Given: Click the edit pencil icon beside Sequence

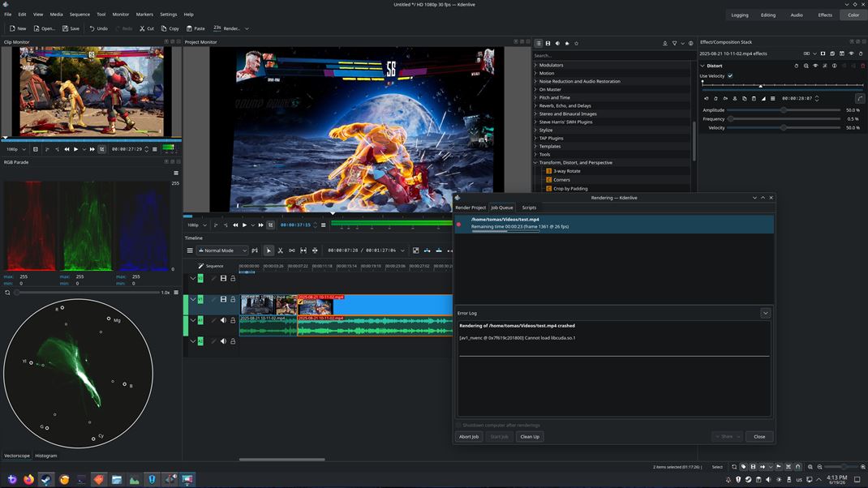Looking at the screenshot, I should (x=201, y=266).
